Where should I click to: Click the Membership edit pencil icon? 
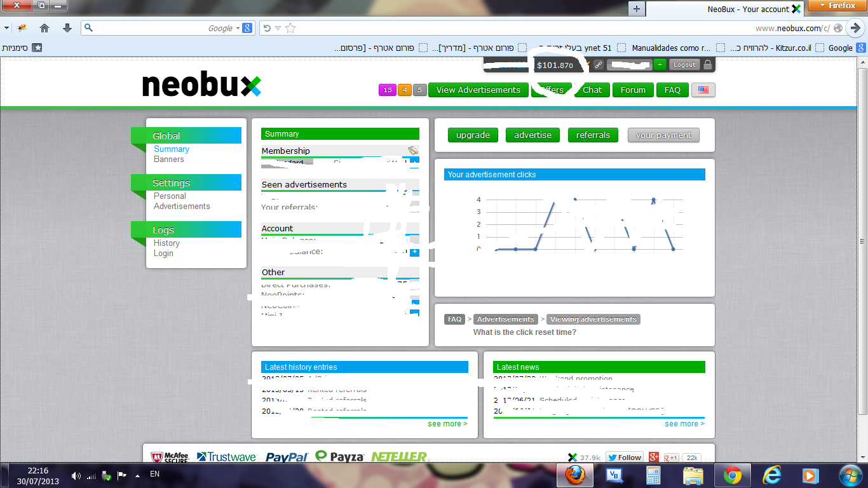click(413, 151)
